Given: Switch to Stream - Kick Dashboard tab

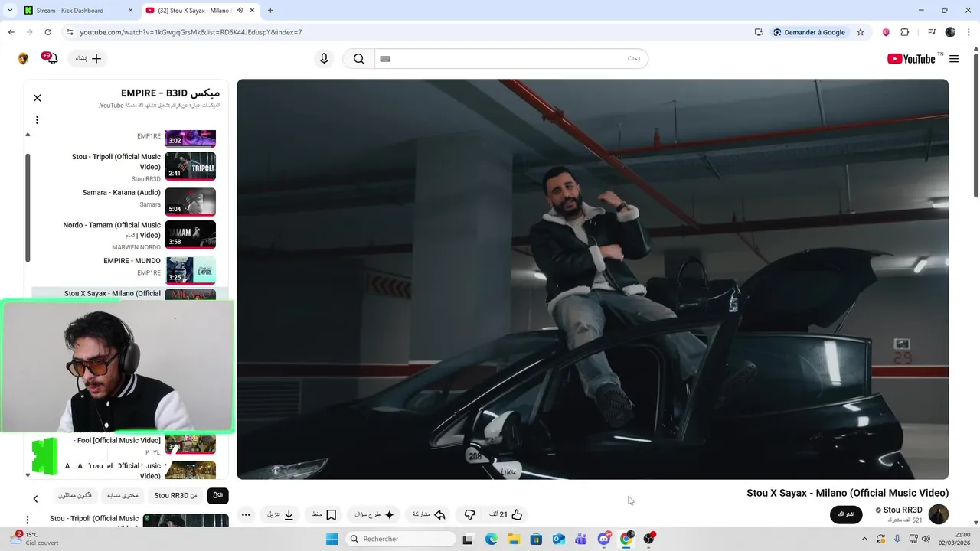Looking at the screenshot, I should click(x=77, y=11).
